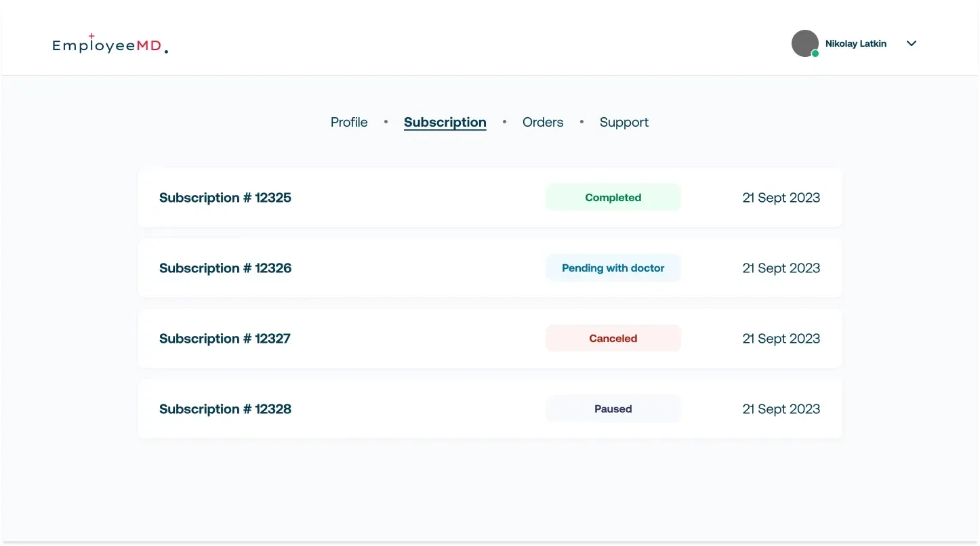Click the Canceled status badge
This screenshot has width=980, height=546.
pyautogui.click(x=613, y=339)
